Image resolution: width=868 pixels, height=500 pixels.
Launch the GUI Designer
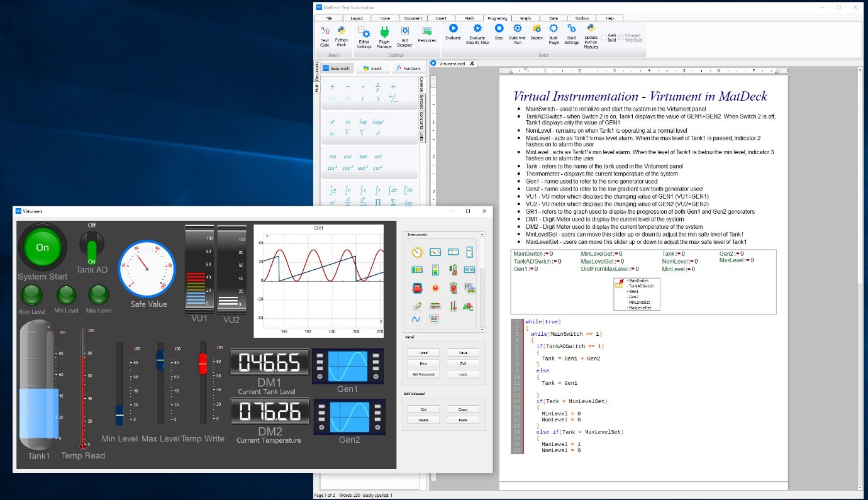(x=405, y=32)
